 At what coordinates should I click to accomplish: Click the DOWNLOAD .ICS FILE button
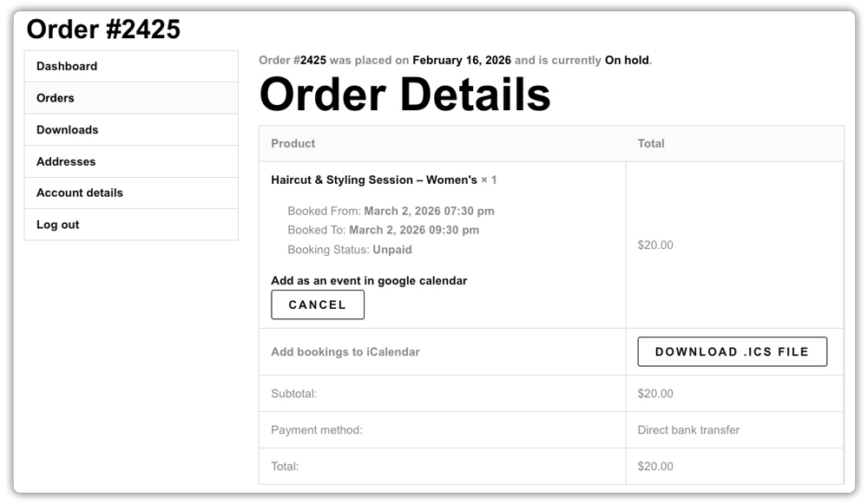pyautogui.click(x=733, y=351)
